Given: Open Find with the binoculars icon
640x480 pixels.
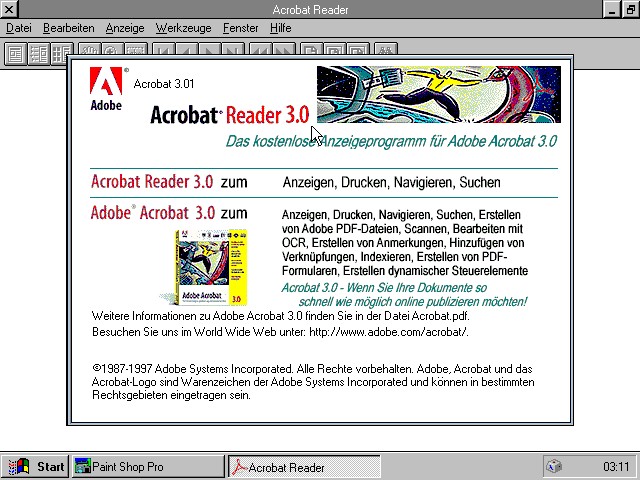Looking at the screenshot, I should click(386, 49).
